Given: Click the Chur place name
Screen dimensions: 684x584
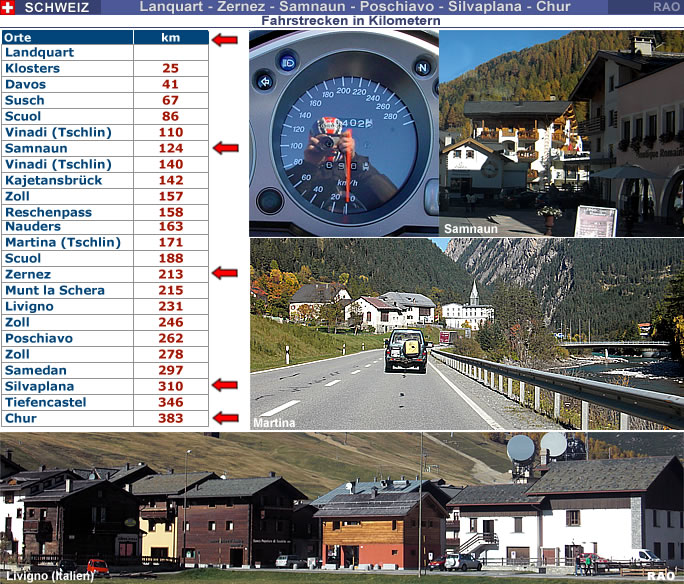Looking at the screenshot, I should click(21, 418).
